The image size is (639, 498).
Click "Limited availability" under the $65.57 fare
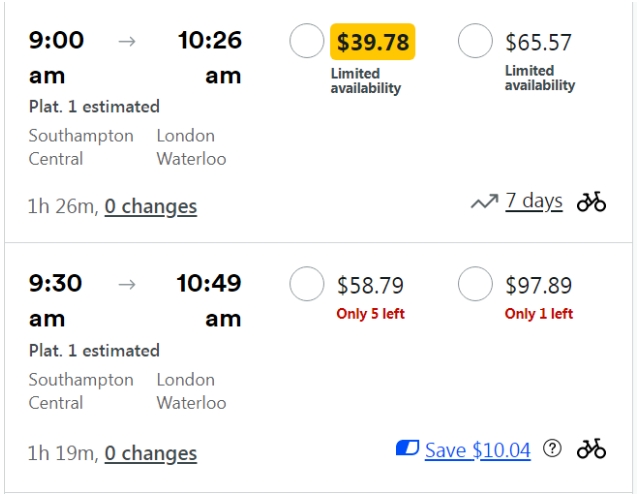(x=540, y=78)
